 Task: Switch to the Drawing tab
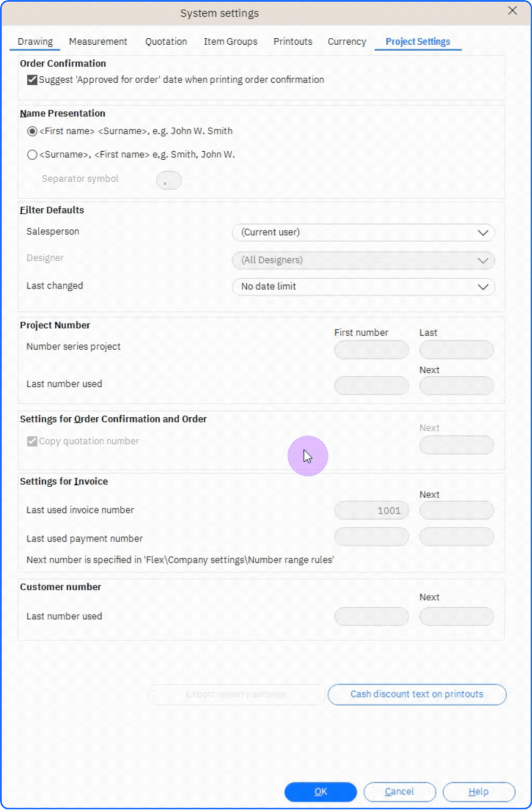click(35, 42)
